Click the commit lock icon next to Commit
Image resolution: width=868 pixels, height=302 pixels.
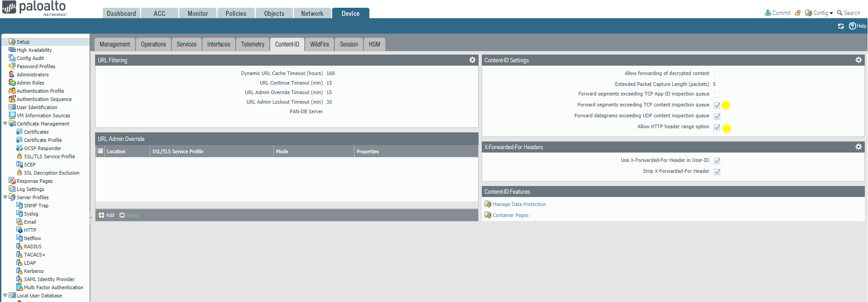click(x=798, y=13)
